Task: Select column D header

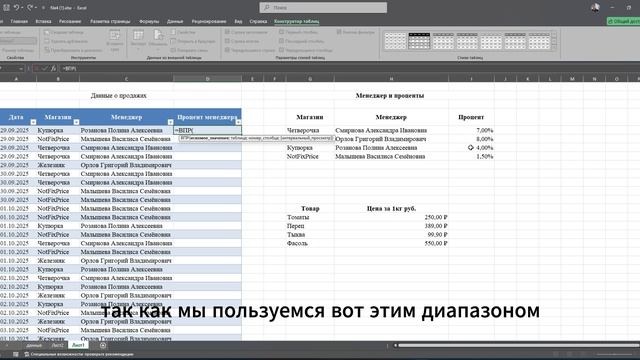Action: pos(207,79)
